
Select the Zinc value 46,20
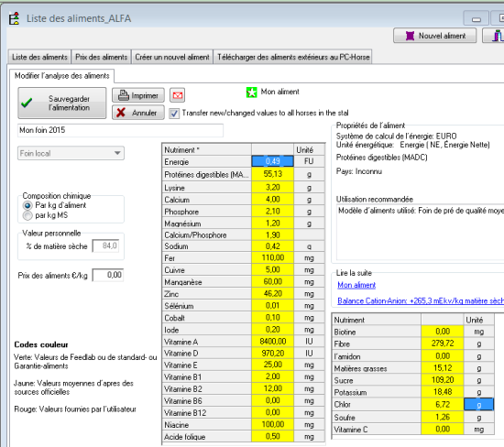pyautogui.click(x=272, y=293)
